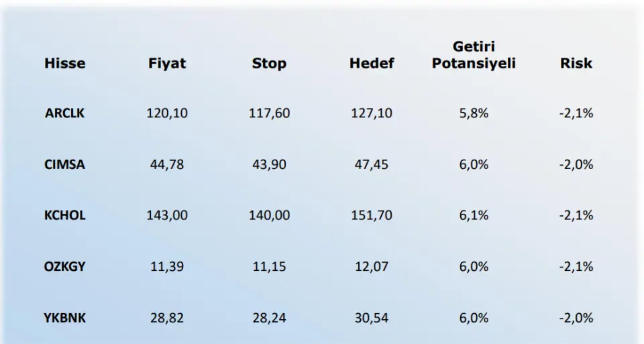Click OZKGY target value 12,07
This screenshot has height=344, width=644.
click(x=371, y=266)
